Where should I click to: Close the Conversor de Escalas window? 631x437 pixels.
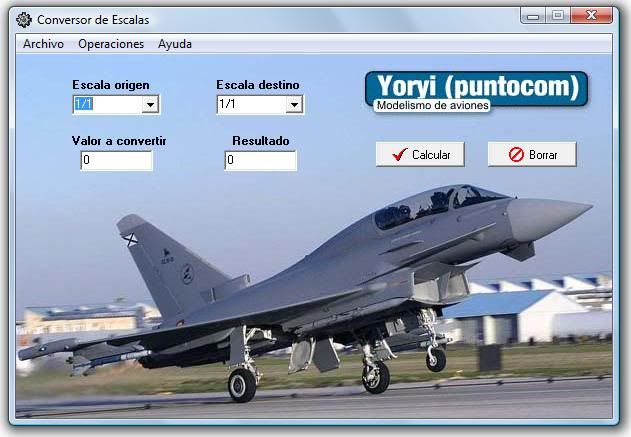[591, 16]
